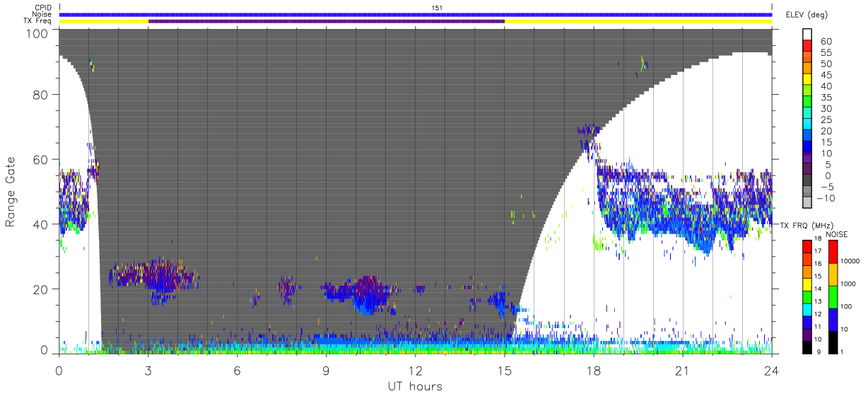Click the 'TX Freq' row label

[38, 21]
